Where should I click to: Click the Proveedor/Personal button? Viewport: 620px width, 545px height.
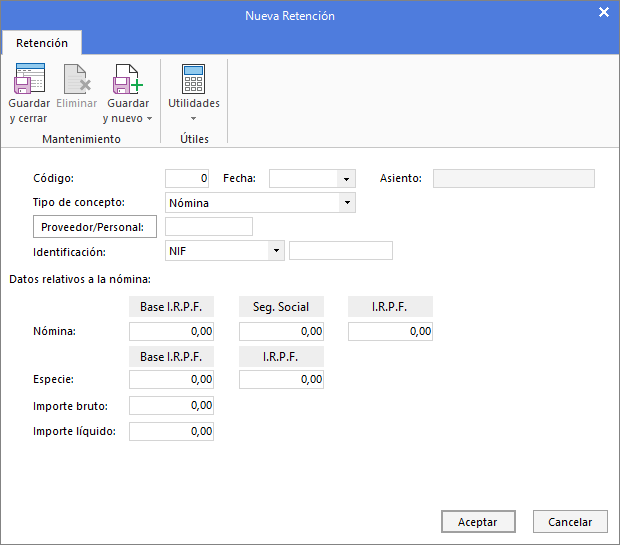click(95, 227)
